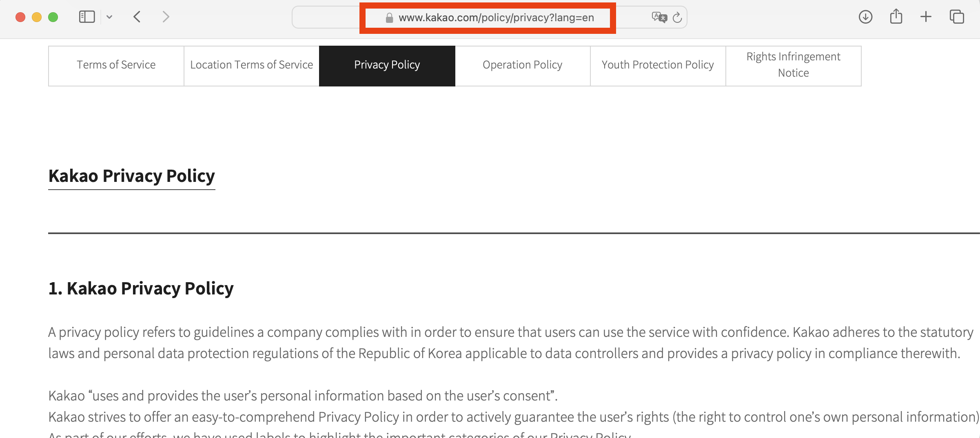Open the sidebar options dropdown chevron
The width and height of the screenshot is (980, 438).
[x=109, y=17]
